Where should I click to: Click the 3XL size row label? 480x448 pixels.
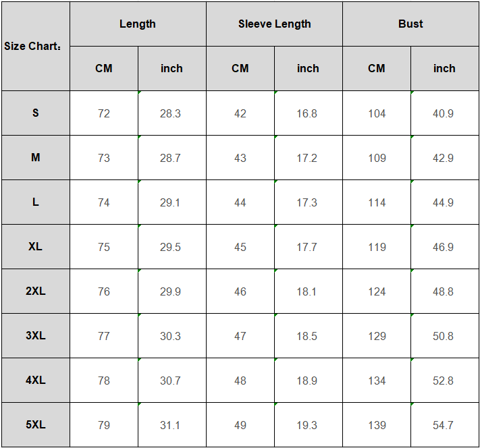[x=35, y=336]
